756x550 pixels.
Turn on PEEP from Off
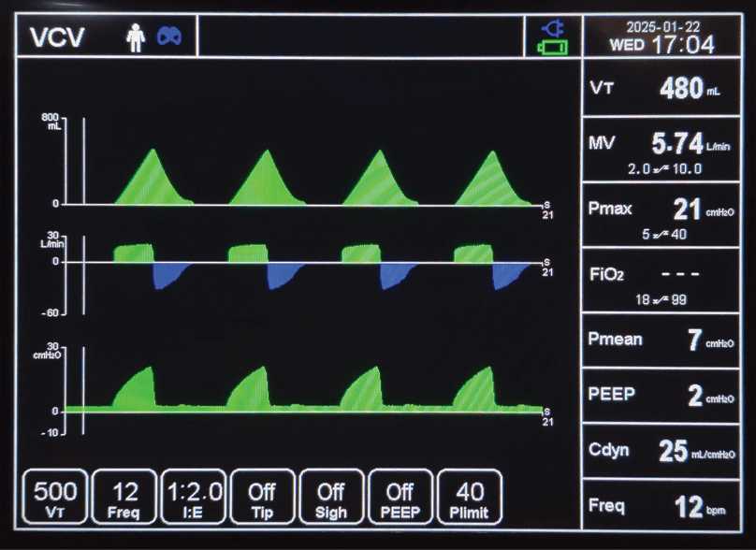tap(401, 495)
